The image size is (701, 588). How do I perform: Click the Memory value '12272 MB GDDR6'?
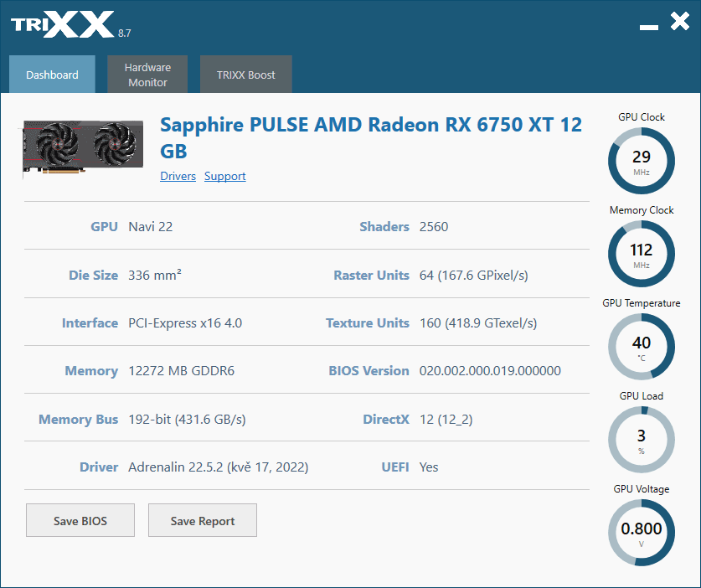tap(181, 371)
